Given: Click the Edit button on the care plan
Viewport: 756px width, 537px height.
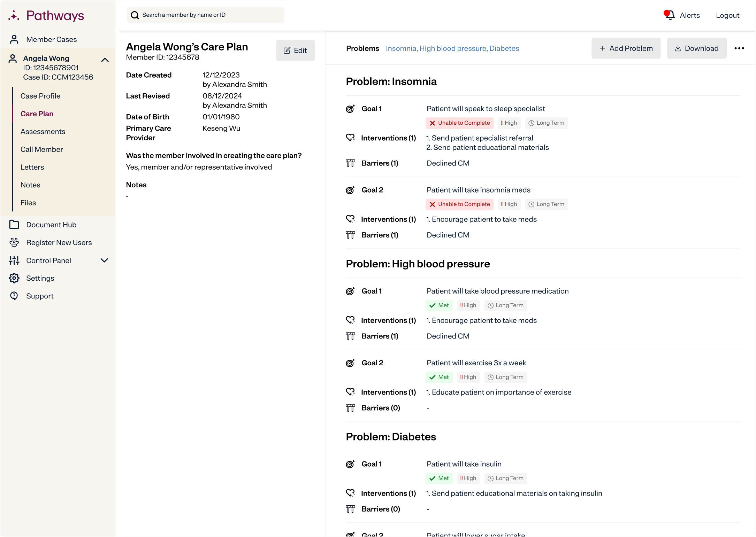Looking at the screenshot, I should [296, 50].
